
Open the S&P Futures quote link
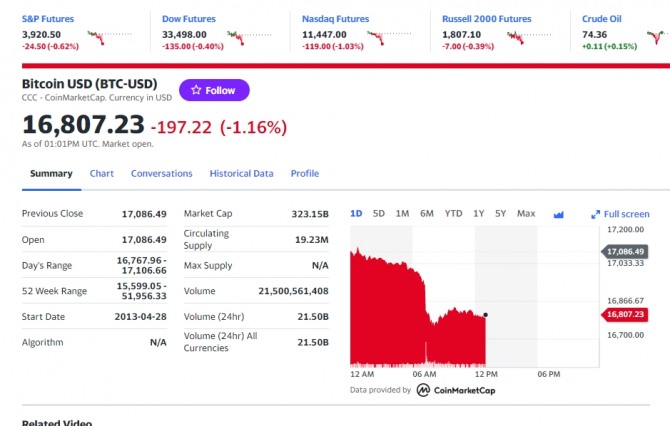(x=46, y=19)
